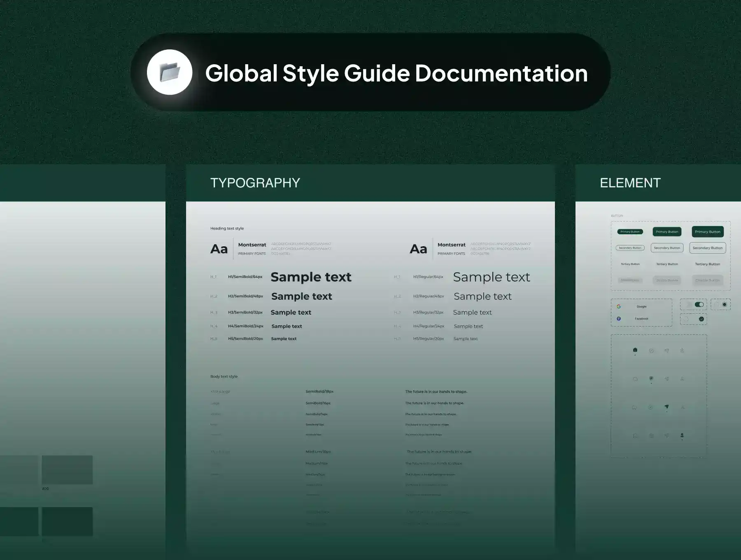Select the empty unselected radio button
This screenshot has width=741, height=560.
tap(716, 305)
